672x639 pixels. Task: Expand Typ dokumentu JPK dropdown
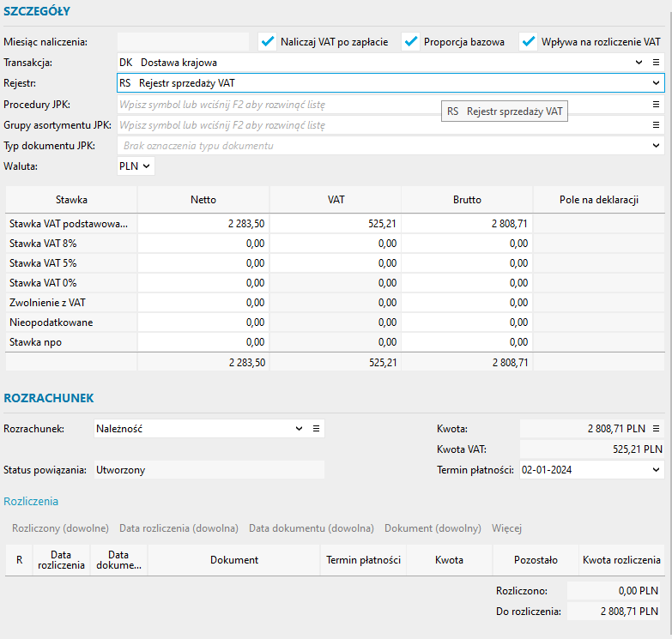click(656, 146)
